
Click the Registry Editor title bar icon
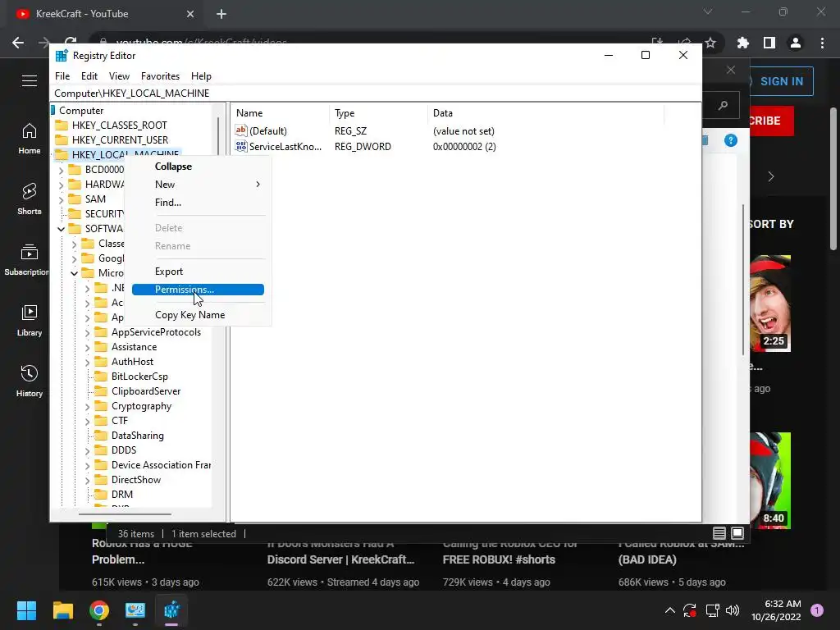point(62,56)
